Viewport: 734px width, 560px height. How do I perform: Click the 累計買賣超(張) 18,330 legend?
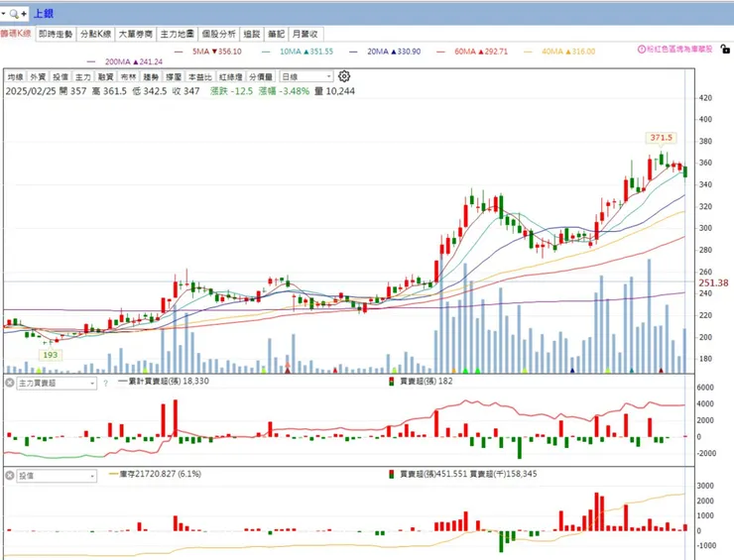tap(164, 382)
